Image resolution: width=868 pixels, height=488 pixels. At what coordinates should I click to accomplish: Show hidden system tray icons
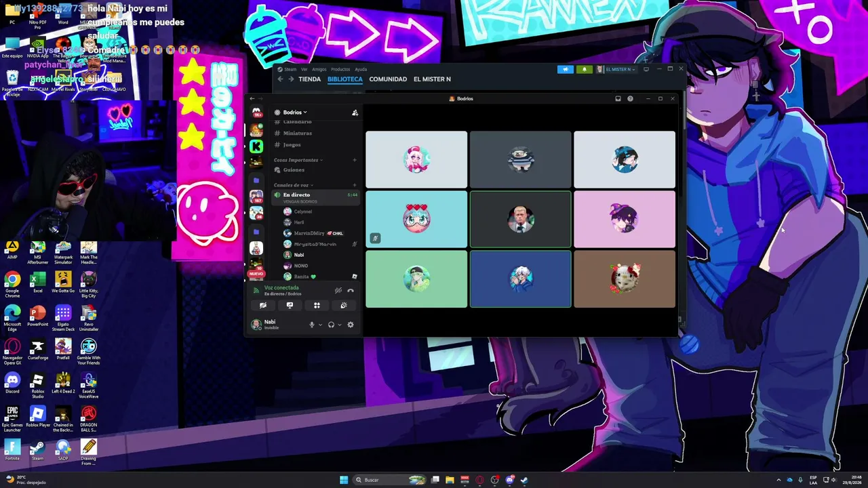(778, 480)
